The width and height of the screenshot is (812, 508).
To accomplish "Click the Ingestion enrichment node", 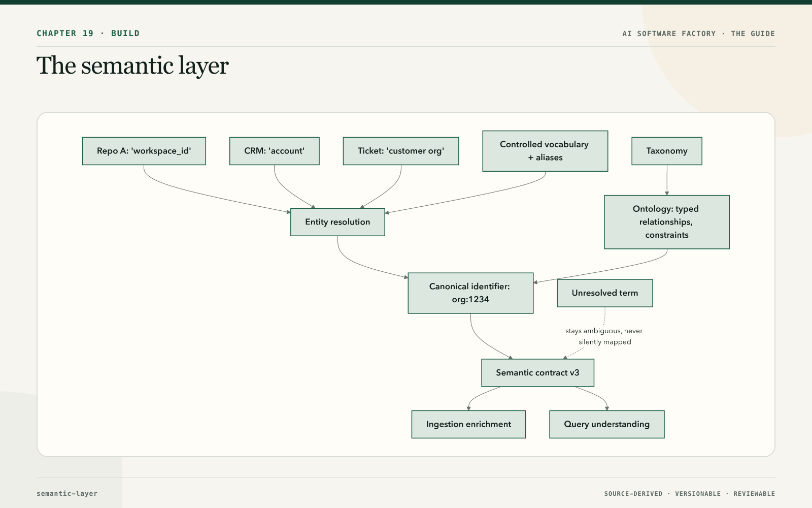I will pyautogui.click(x=468, y=424).
